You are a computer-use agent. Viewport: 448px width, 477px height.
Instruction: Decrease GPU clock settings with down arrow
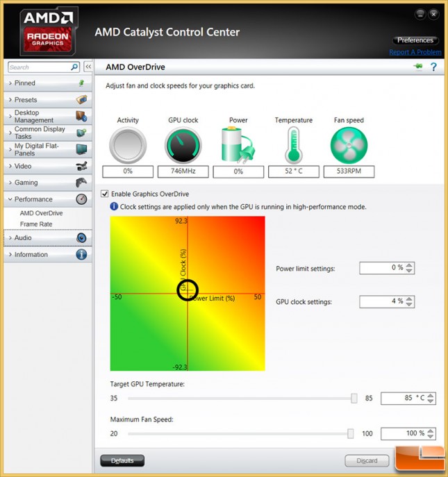click(409, 304)
